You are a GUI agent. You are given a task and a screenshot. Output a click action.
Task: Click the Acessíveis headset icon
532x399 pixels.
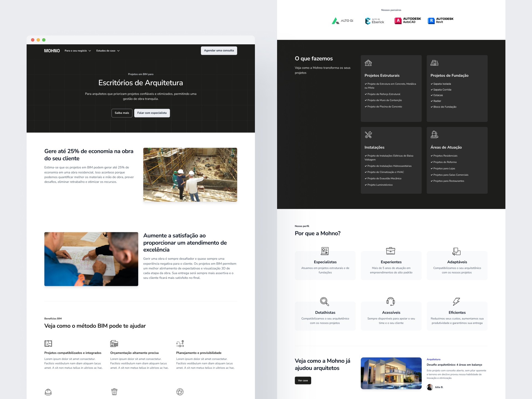(391, 301)
